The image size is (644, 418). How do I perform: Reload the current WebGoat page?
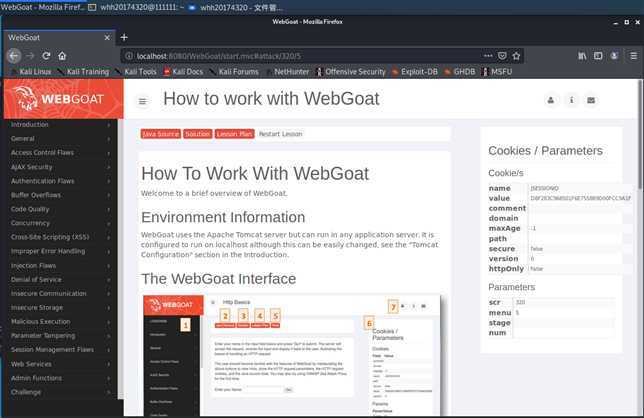46,55
